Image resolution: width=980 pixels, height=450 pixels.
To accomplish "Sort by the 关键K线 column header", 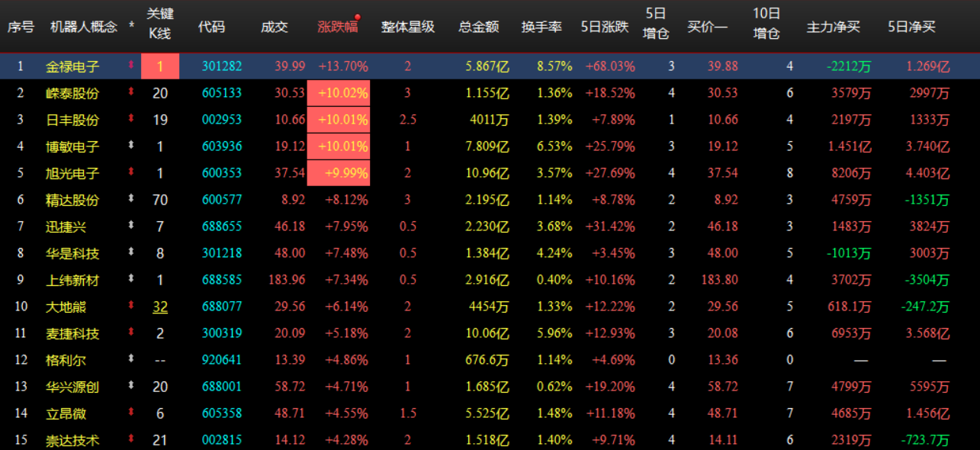I will [160, 25].
